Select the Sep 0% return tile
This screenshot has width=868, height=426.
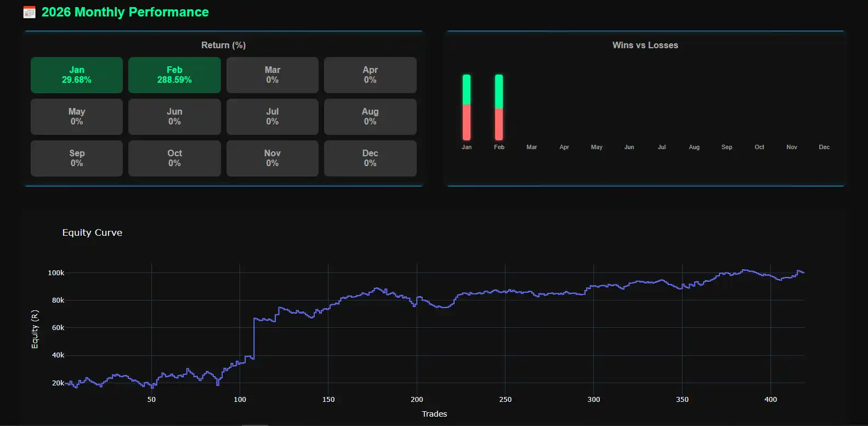tap(77, 158)
